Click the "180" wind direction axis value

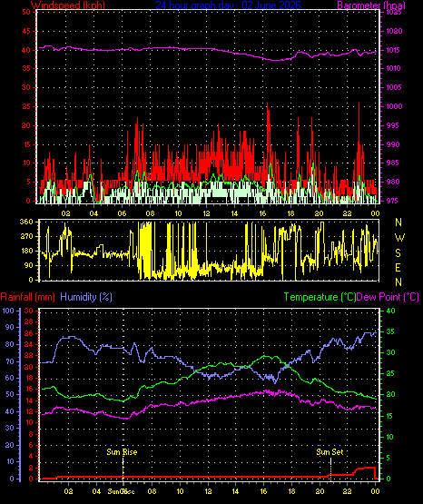tap(26, 251)
